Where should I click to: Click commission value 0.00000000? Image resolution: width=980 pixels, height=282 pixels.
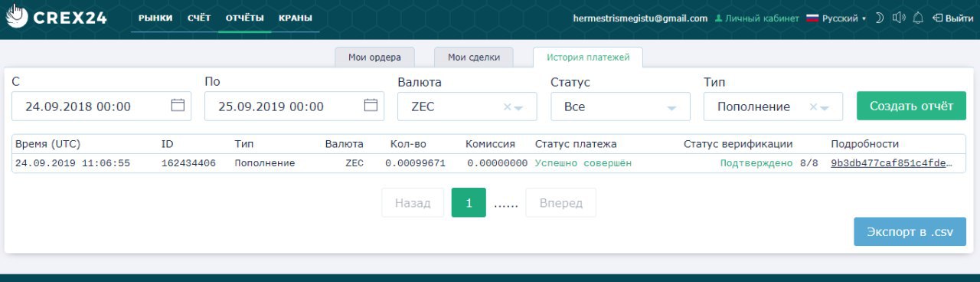coord(497,163)
